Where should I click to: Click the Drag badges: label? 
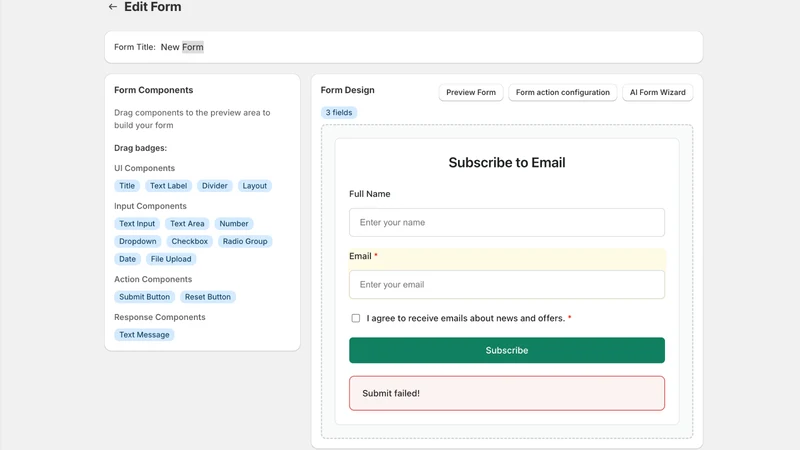[x=140, y=148]
